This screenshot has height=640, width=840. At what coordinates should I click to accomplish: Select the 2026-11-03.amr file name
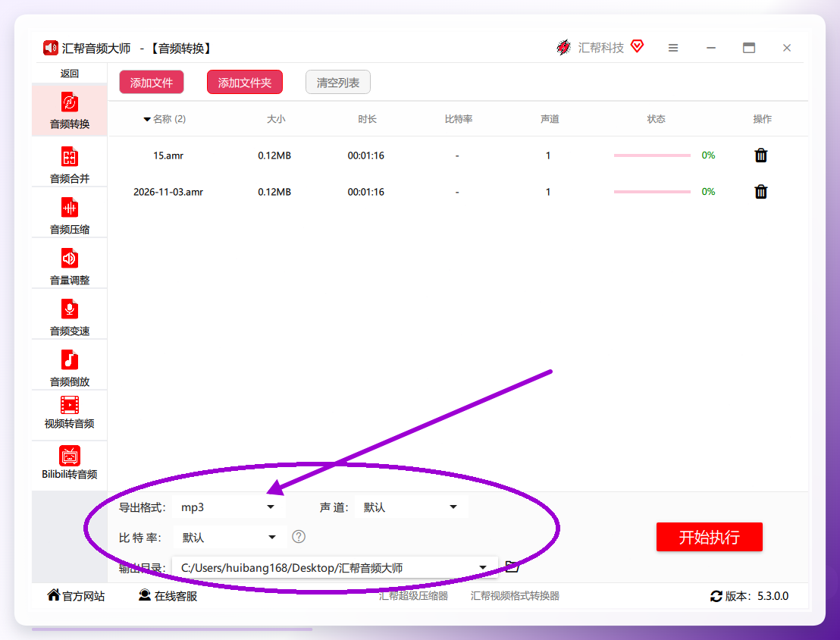(x=168, y=192)
